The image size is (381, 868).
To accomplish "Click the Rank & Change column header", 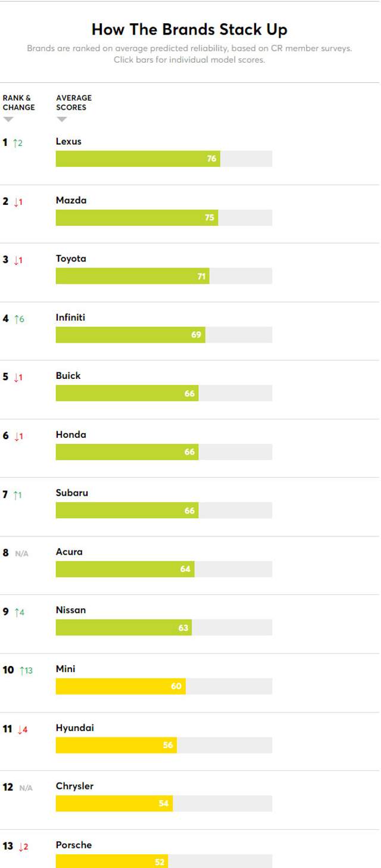I will pyautogui.click(x=18, y=102).
